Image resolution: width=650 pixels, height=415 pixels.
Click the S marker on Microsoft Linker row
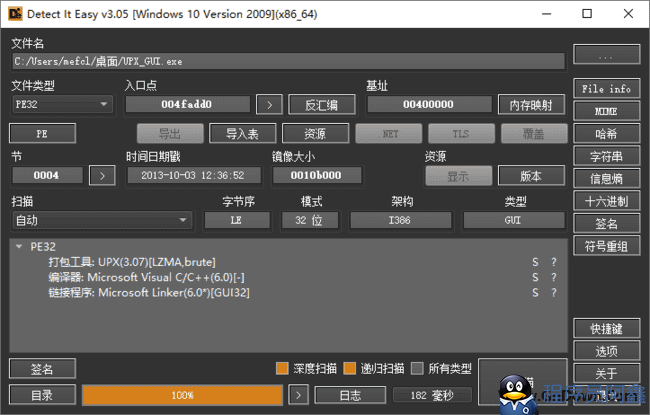click(x=535, y=293)
